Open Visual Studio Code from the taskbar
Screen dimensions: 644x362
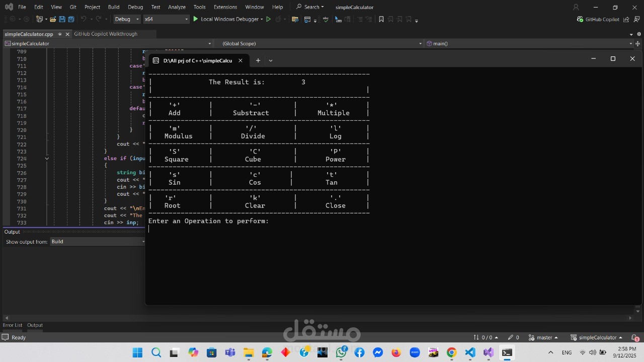470,352
